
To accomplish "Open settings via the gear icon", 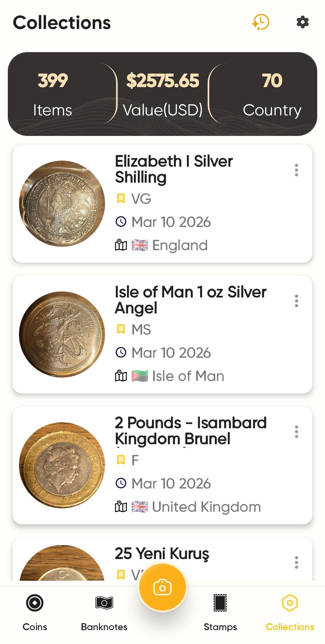I will click(x=302, y=22).
